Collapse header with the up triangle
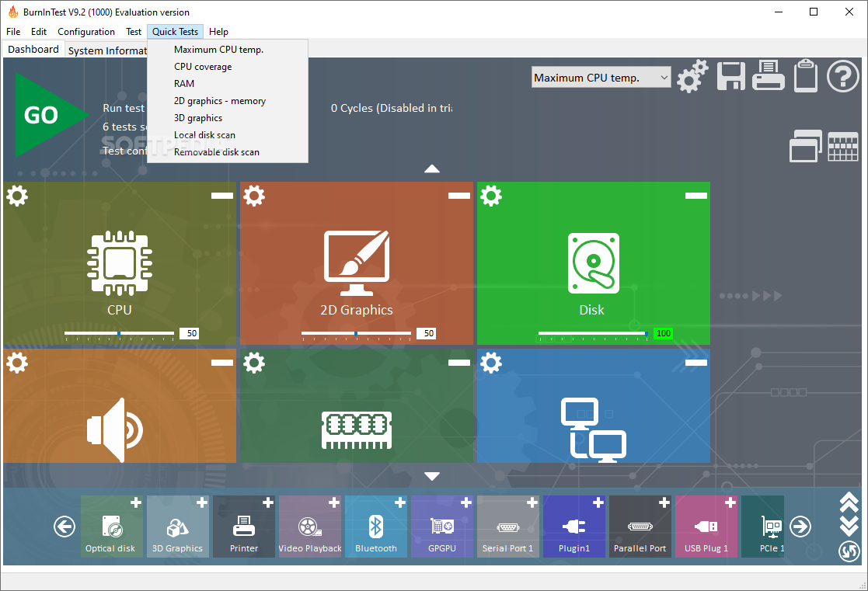Viewport: 868px width, 591px height. 432,169
